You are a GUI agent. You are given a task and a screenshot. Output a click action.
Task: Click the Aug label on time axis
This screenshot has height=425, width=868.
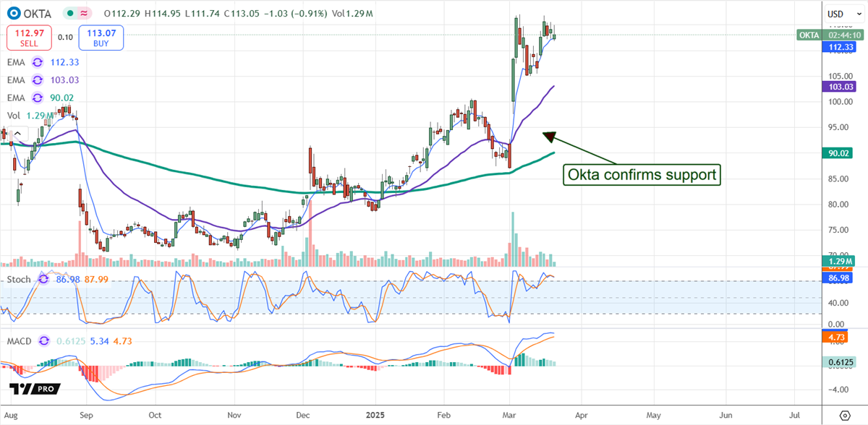pyautogui.click(x=11, y=416)
